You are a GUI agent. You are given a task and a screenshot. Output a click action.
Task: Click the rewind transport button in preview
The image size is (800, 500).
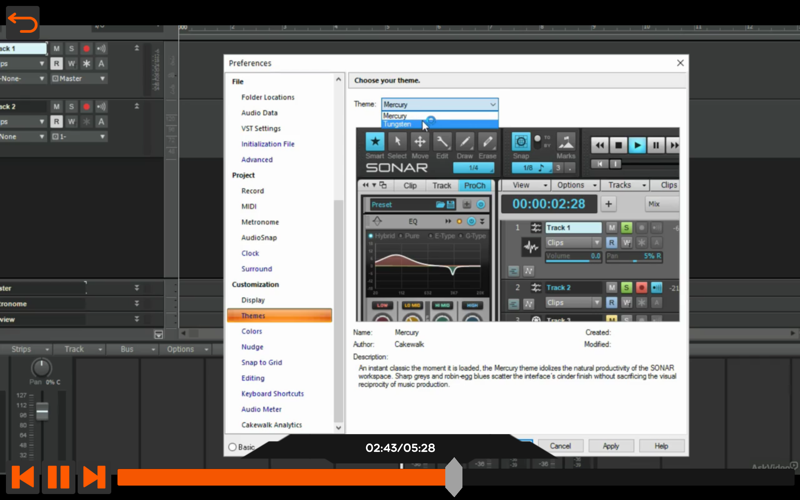600,145
